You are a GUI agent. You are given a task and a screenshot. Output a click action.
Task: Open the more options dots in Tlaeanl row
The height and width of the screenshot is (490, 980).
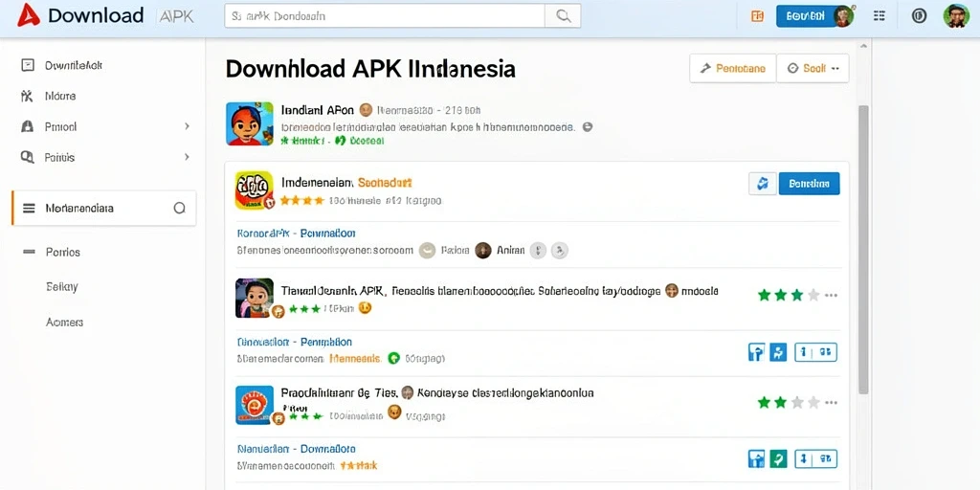coord(831,295)
